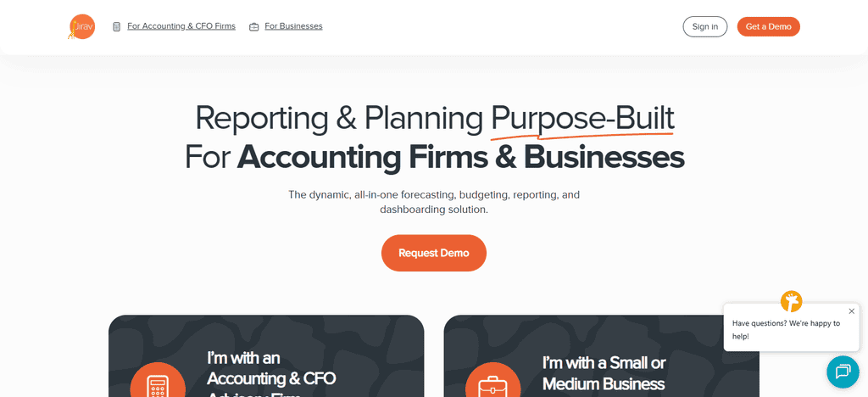Open the For Businesses menu

pos(293,26)
